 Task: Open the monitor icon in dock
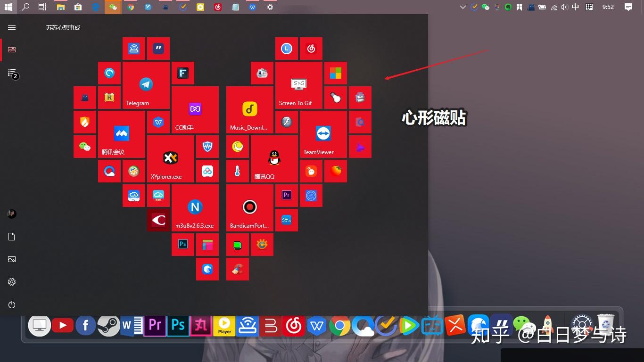pyautogui.click(x=40, y=325)
